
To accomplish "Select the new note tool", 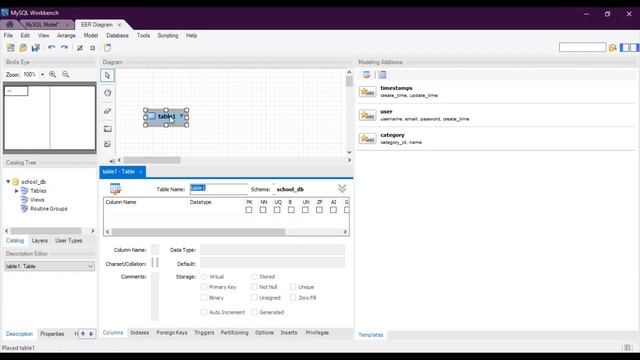I will pyautogui.click(x=107, y=144).
